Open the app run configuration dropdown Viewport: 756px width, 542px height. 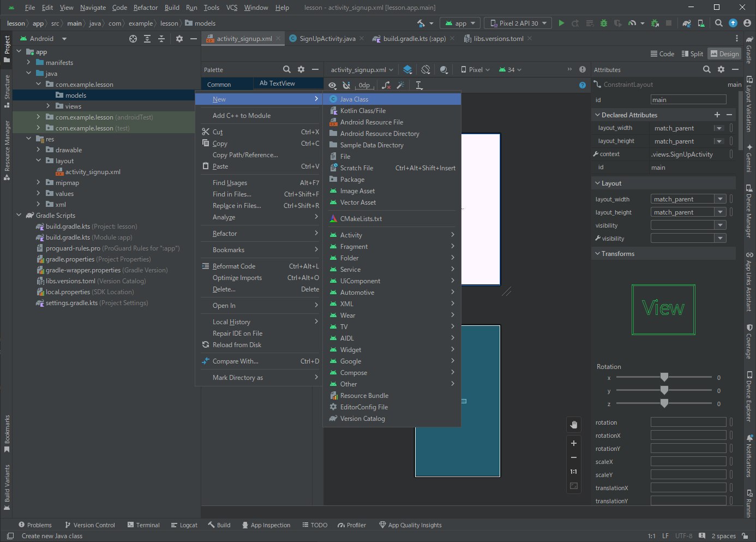(x=460, y=23)
